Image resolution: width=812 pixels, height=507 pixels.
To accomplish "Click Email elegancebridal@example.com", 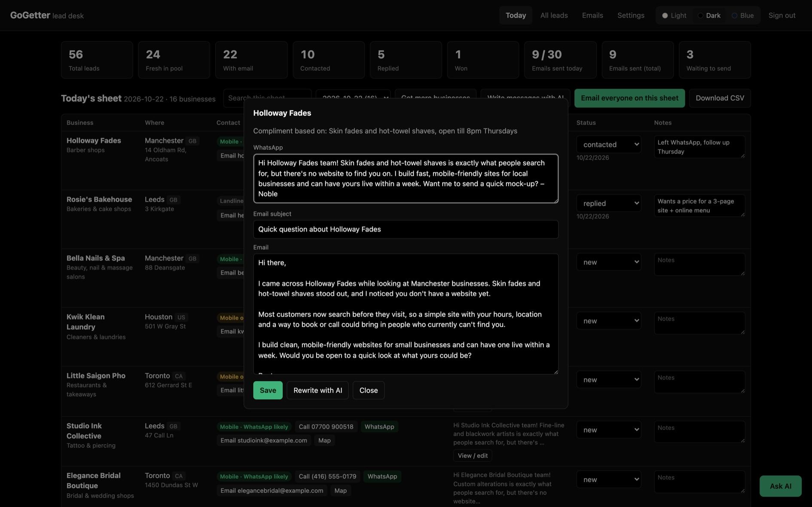I will pyautogui.click(x=272, y=491).
